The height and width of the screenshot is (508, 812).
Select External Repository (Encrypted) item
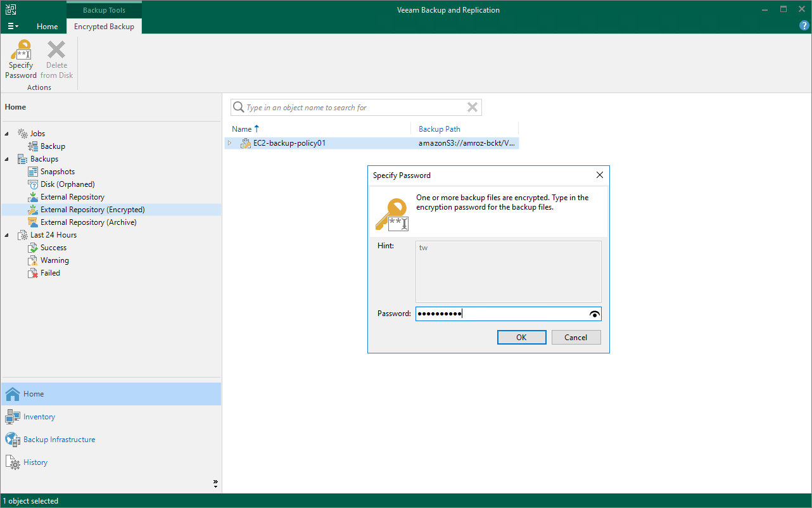(92, 210)
